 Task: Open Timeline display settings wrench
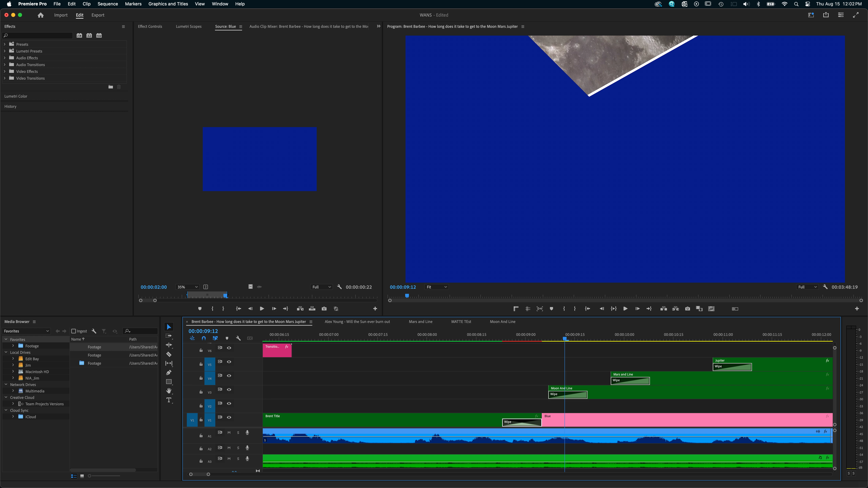coord(238,338)
